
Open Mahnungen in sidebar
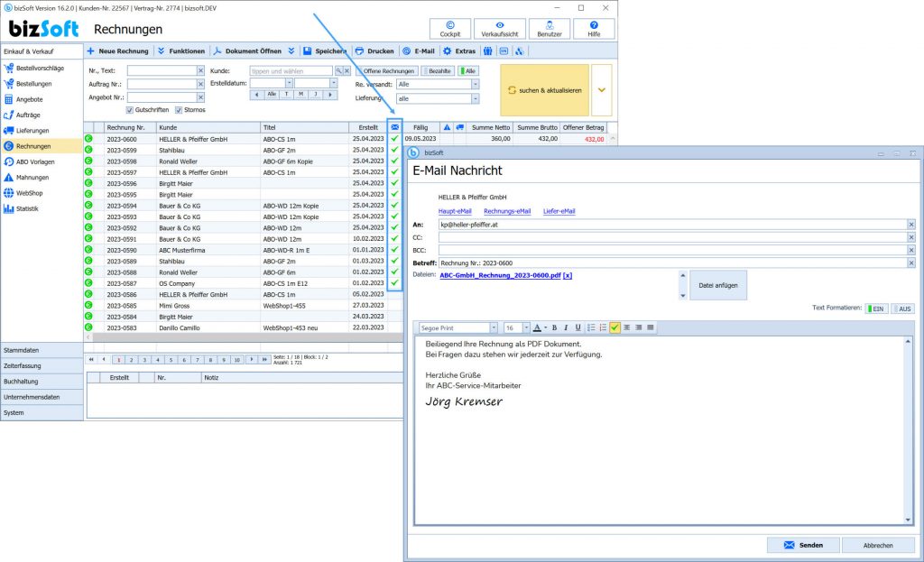(26, 178)
